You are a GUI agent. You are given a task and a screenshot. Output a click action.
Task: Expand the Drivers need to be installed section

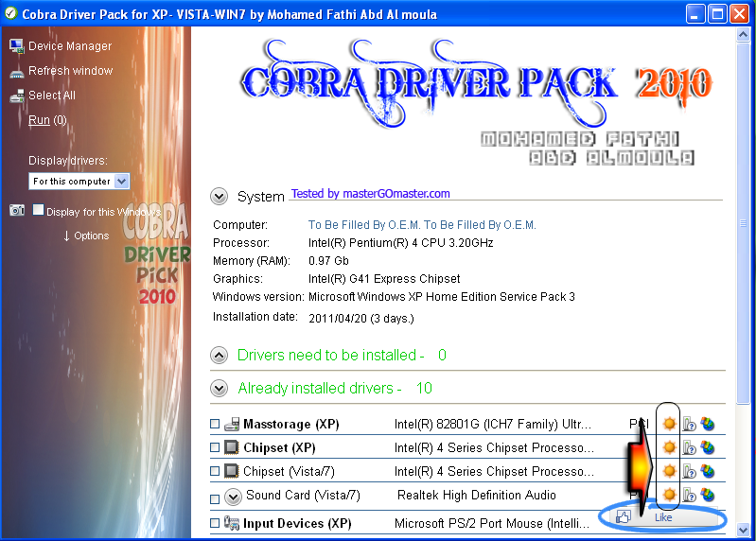219,356
